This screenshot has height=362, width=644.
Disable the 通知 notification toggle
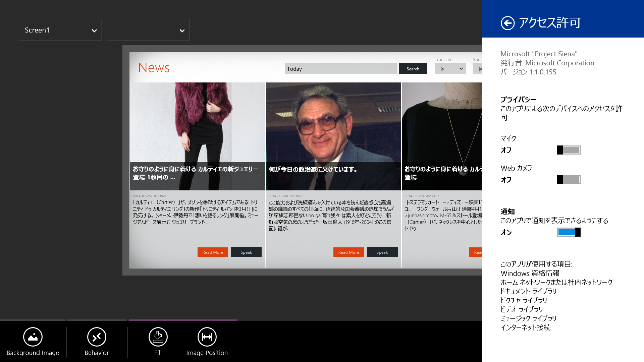(568, 232)
